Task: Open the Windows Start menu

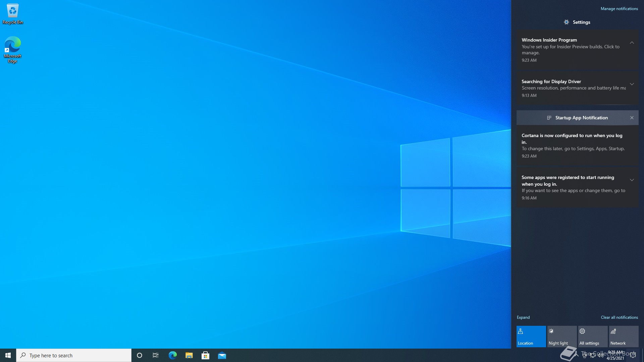Action: pyautogui.click(x=8, y=355)
